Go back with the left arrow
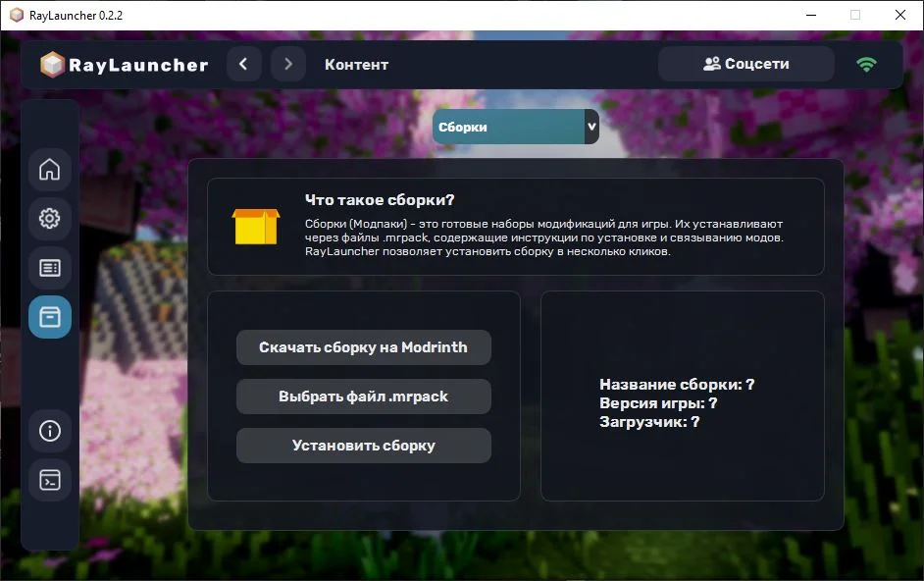Viewport: 924px width, 581px height. 244,64
